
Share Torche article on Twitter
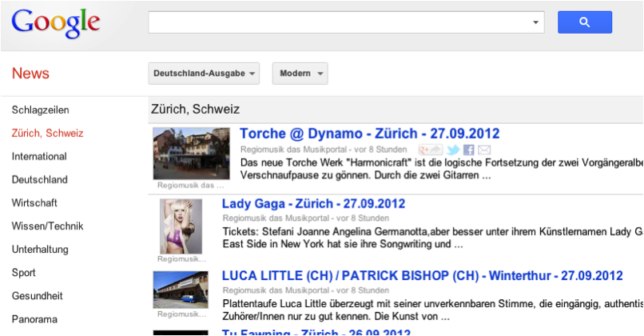point(453,150)
